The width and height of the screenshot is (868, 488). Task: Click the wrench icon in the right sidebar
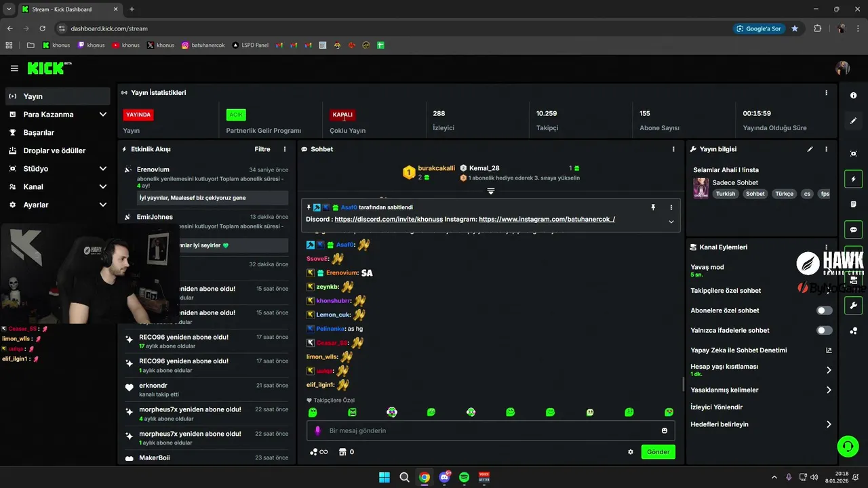point(853,305)
